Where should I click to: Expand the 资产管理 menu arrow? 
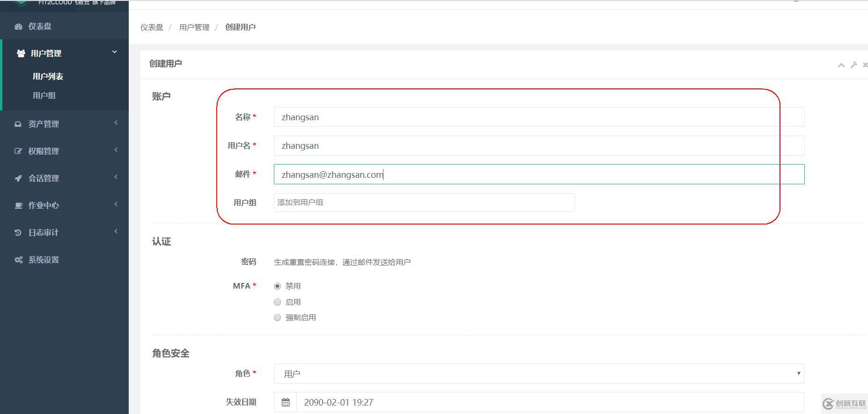coord(116,123)
